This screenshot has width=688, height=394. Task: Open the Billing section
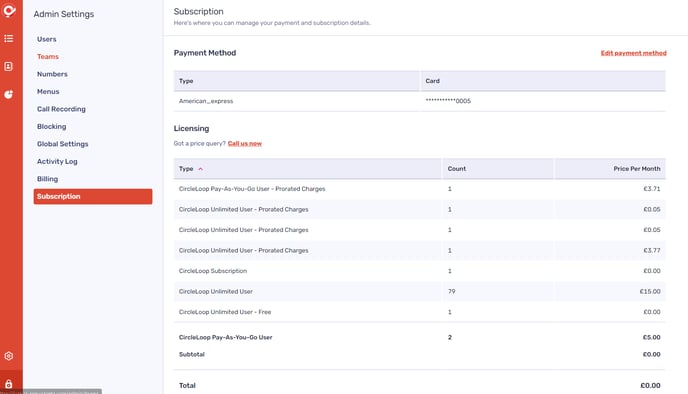point(47,179)
